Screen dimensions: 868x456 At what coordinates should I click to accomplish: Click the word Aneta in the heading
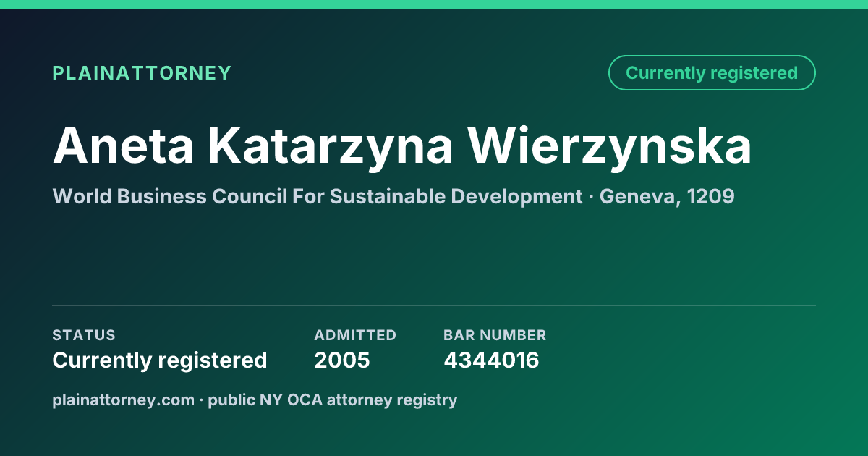124,146
